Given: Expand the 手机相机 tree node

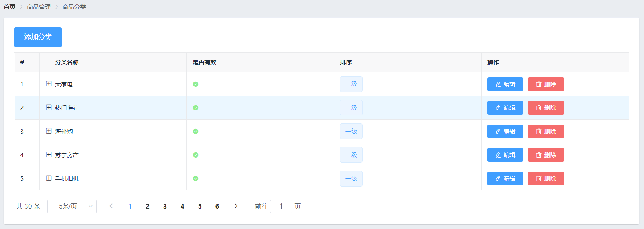Looking at the screenshot, I should pos(49,178).
